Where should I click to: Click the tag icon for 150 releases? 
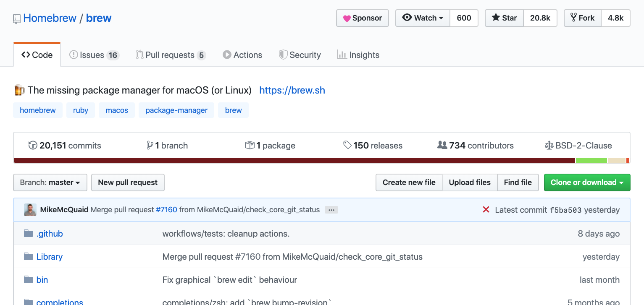pyautogui.click(x=347, y=145)
